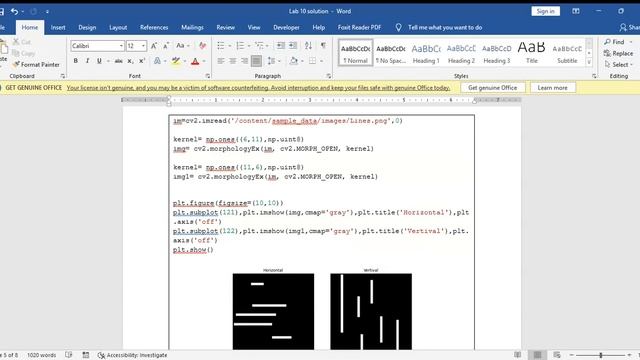This screenshot has width=640, height=360.
Task: Center the text
Action: (x=233, y=61)
